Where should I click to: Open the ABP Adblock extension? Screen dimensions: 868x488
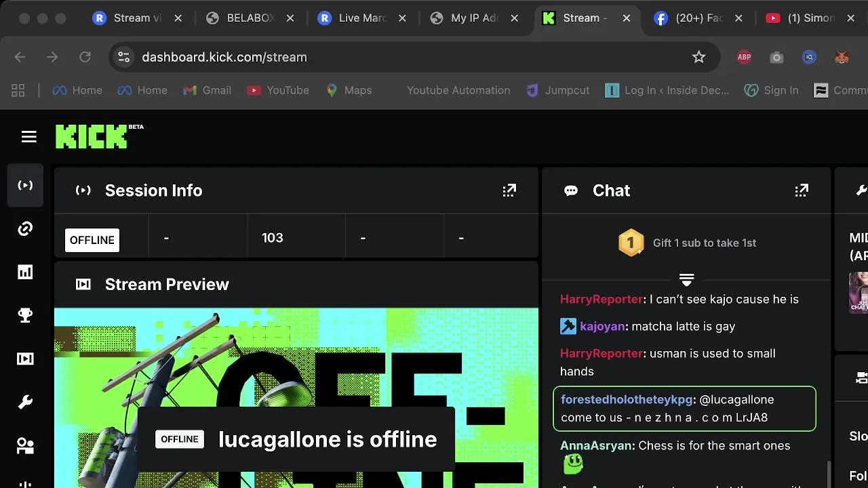744,57
